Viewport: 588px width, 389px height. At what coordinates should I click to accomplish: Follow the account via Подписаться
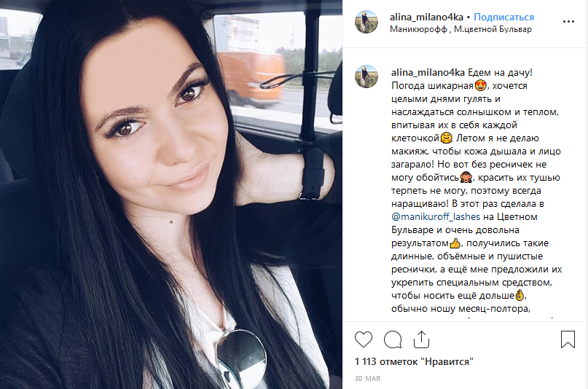click(503, 17)
